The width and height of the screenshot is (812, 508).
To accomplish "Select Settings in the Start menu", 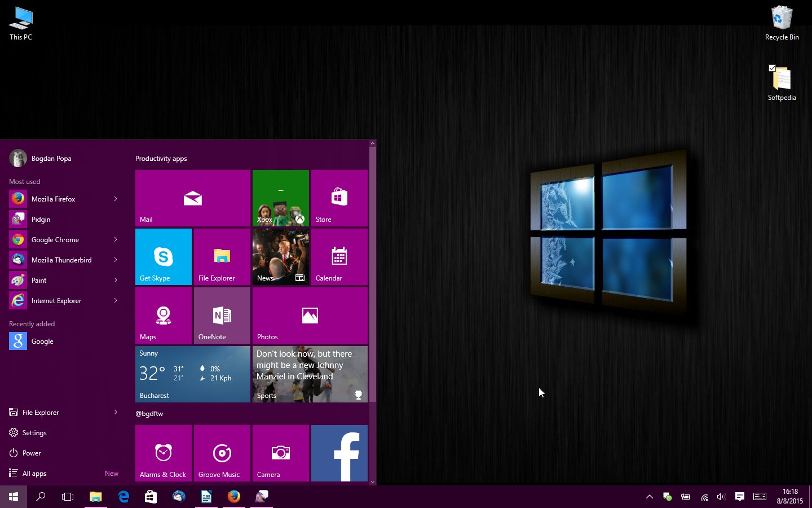I will pyautogui.click(x=34, y=433).
